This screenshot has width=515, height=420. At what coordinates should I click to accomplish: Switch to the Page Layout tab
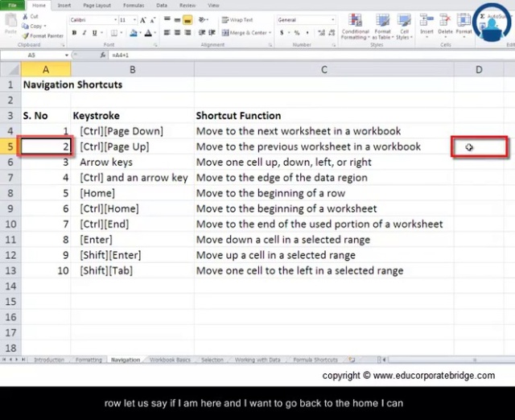[97, 6]
